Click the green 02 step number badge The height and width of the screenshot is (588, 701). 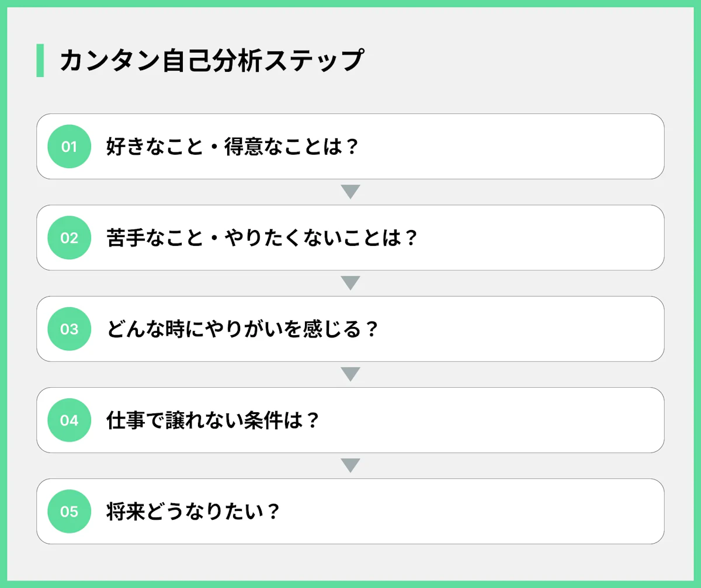click(x=69, y=238)
